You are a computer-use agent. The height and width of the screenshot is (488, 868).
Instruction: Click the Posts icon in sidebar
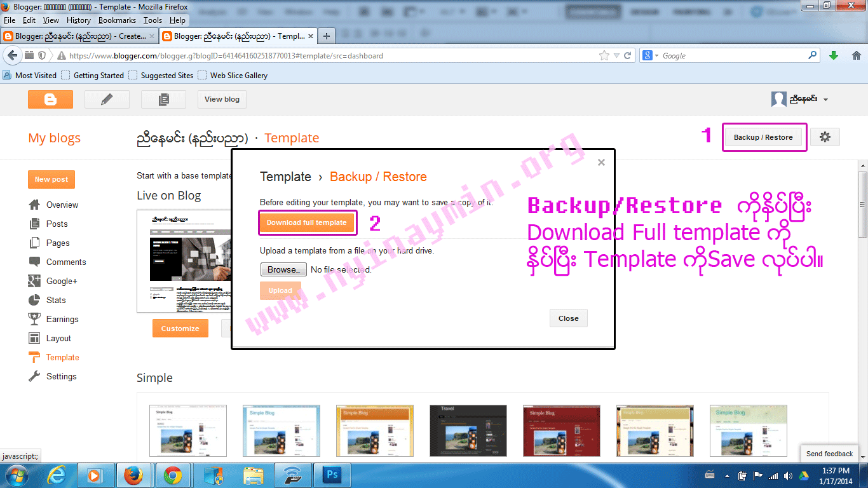[x=34, y=224]
